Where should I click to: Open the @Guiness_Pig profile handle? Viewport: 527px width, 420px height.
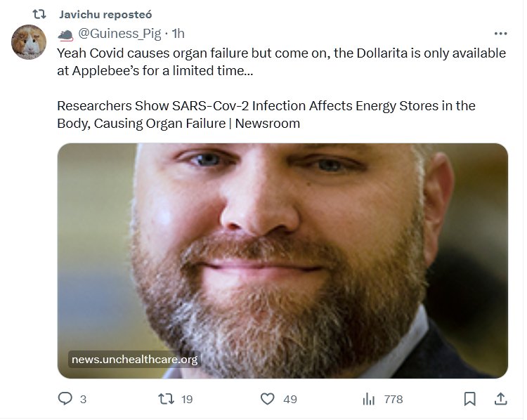[120, 33]
